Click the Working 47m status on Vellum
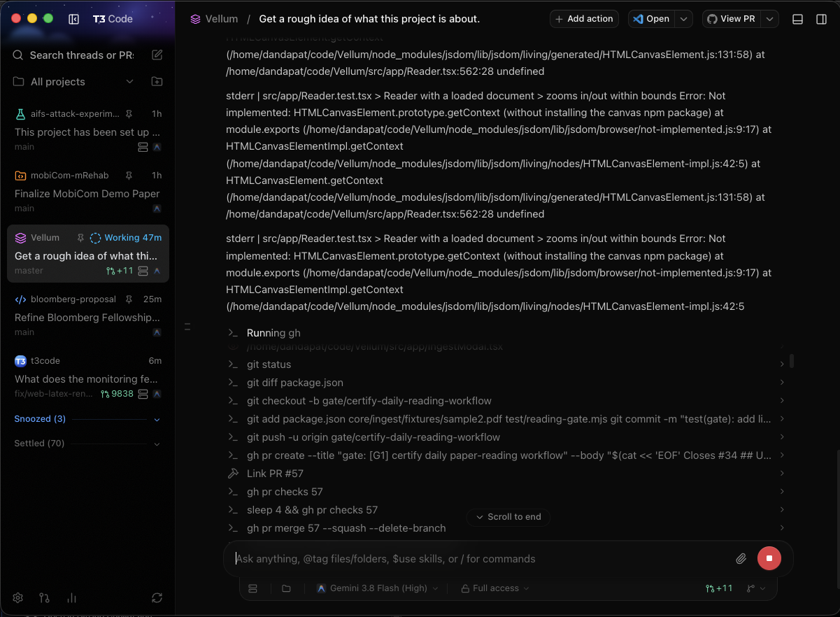The image size is (840, 617). (x=126, y=238)
